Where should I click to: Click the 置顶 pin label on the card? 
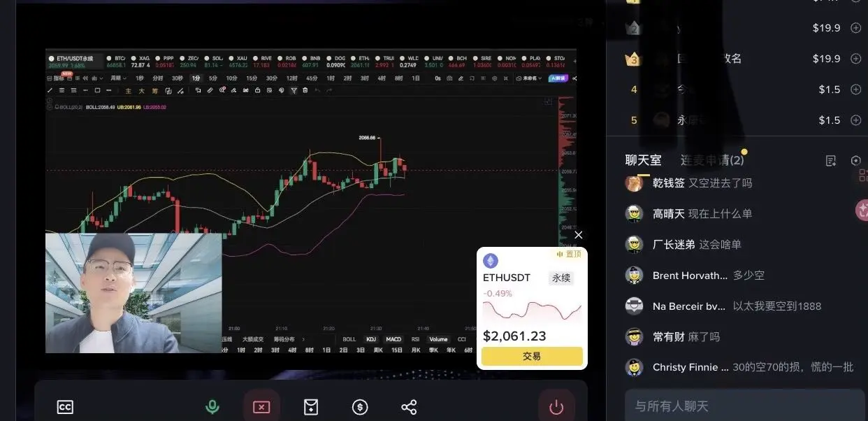tap(569, 255)
